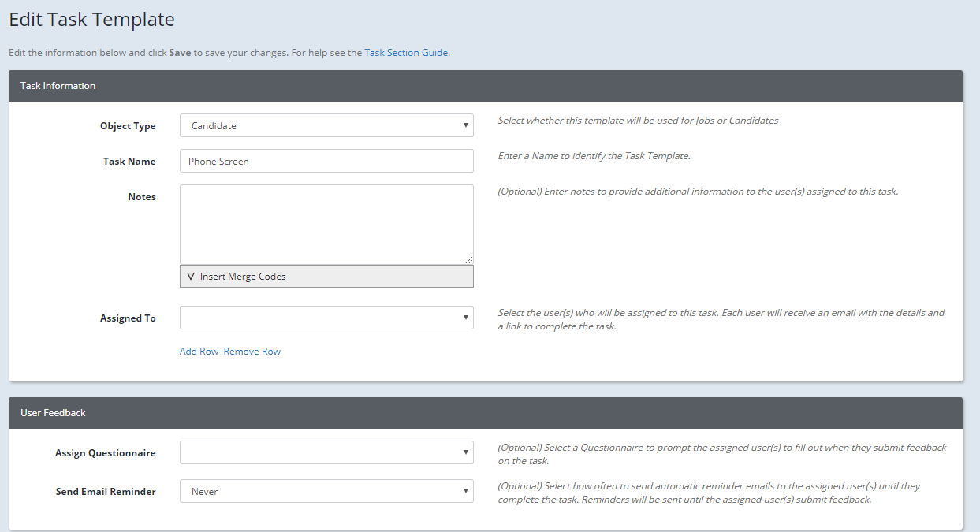Click the Questionnaire dropdown arrow icon
The height and width of the screenshot is (532, 980).
point(464,452)
